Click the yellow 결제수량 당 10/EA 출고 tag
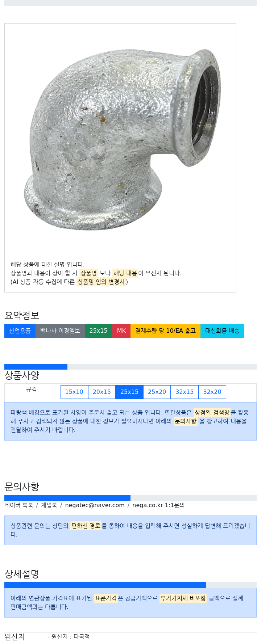 165,331
